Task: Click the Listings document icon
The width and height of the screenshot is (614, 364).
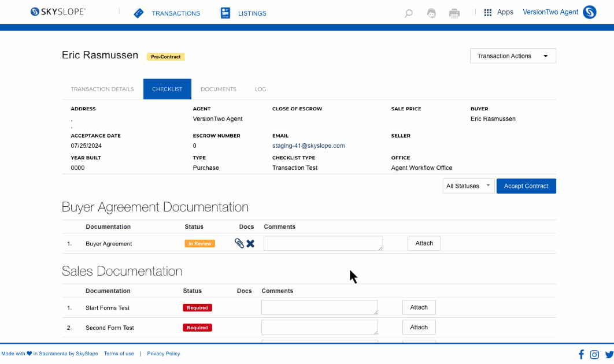Action: pyautogui.click(x=225, y=13)
